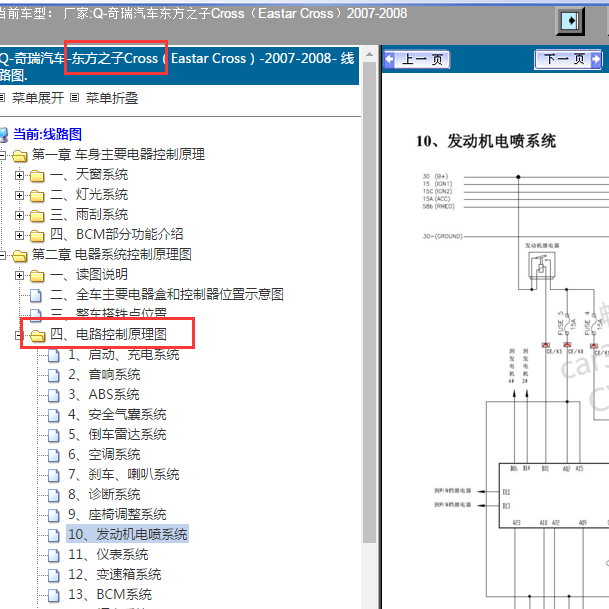
Task: Click folder icon next to 三、雨刮系统
Action: tap(37, 216)
